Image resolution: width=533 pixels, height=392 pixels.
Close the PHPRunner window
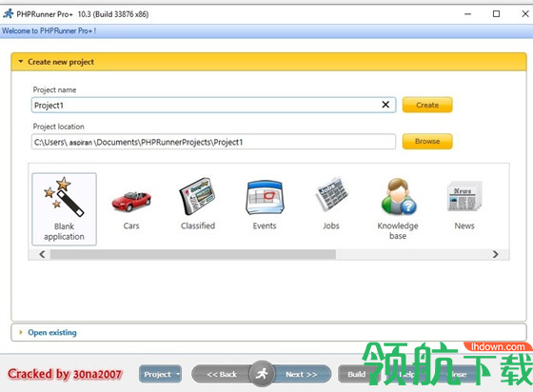point(525,14)
